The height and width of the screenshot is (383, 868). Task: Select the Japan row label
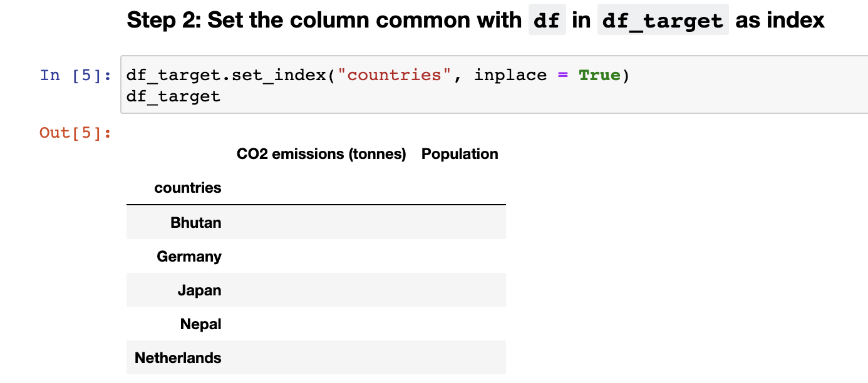[x=199, y=290]
